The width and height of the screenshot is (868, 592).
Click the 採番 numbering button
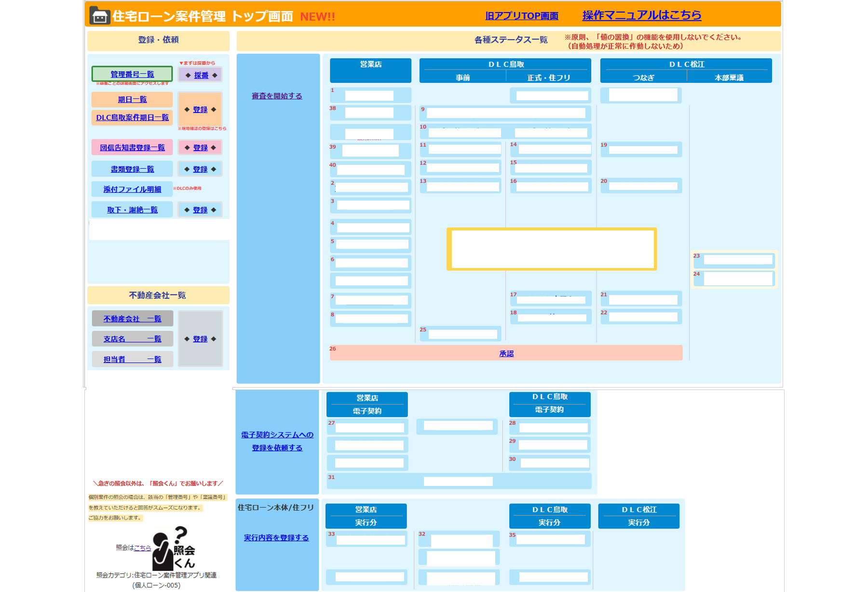(x=201, y=75)
